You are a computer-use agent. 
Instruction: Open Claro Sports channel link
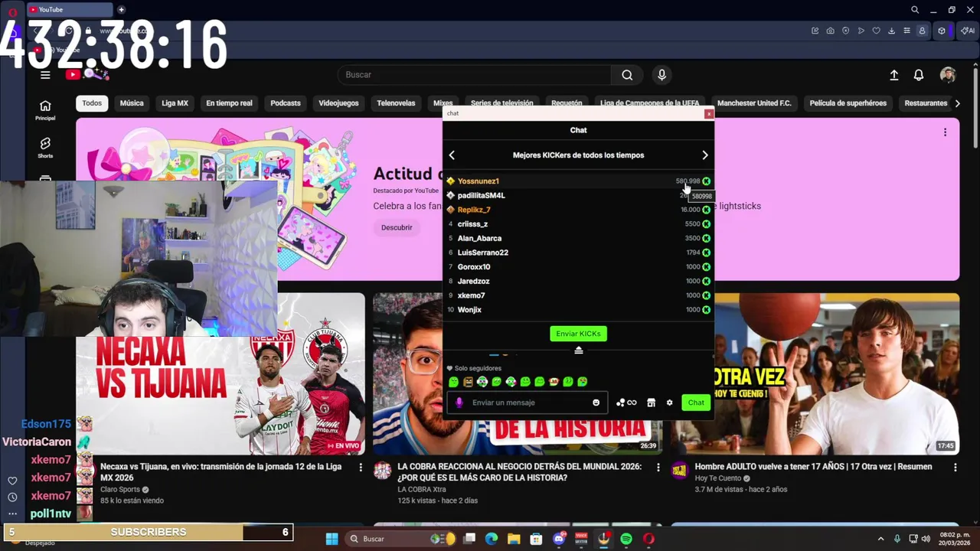pyautogui.click(x=120, y=490)
